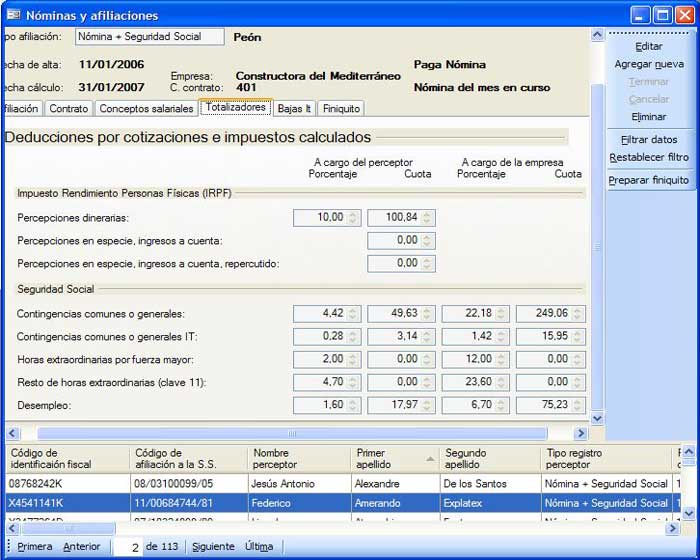Open the Contrato tab
The height and width of the screenshot is (560, 700).
tap(69, 109)
